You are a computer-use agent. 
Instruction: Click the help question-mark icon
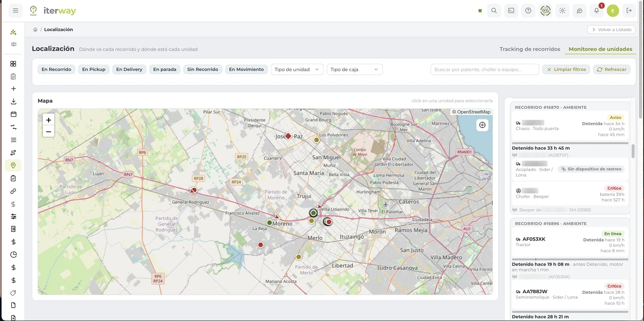[x=529, y=11]
